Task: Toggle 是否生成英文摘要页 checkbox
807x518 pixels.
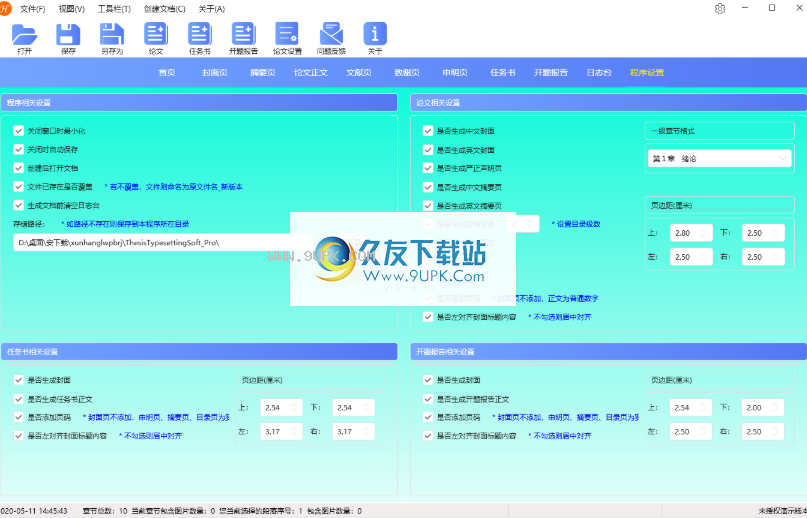Action: [428, 205]
